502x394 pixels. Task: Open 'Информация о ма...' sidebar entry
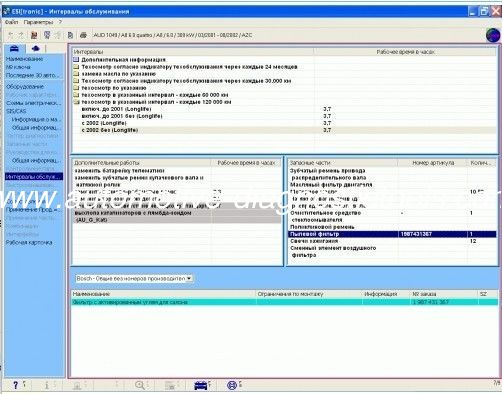35,119
